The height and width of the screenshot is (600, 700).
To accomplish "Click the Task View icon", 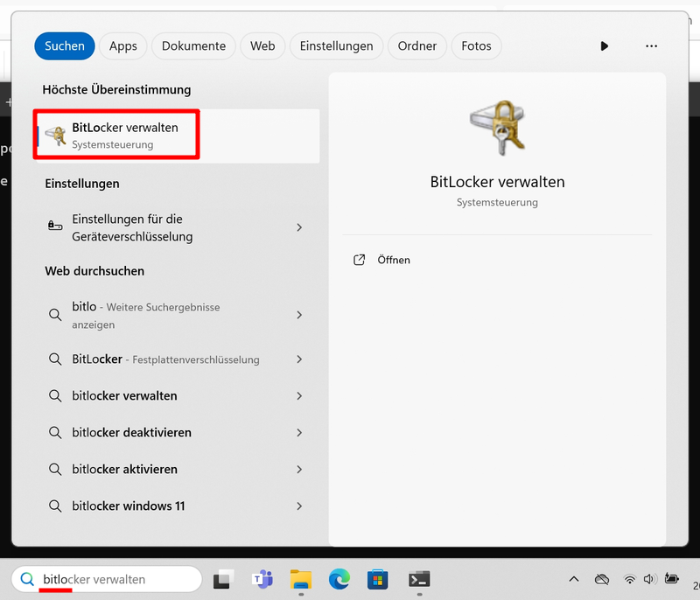I will pos(224,579).
